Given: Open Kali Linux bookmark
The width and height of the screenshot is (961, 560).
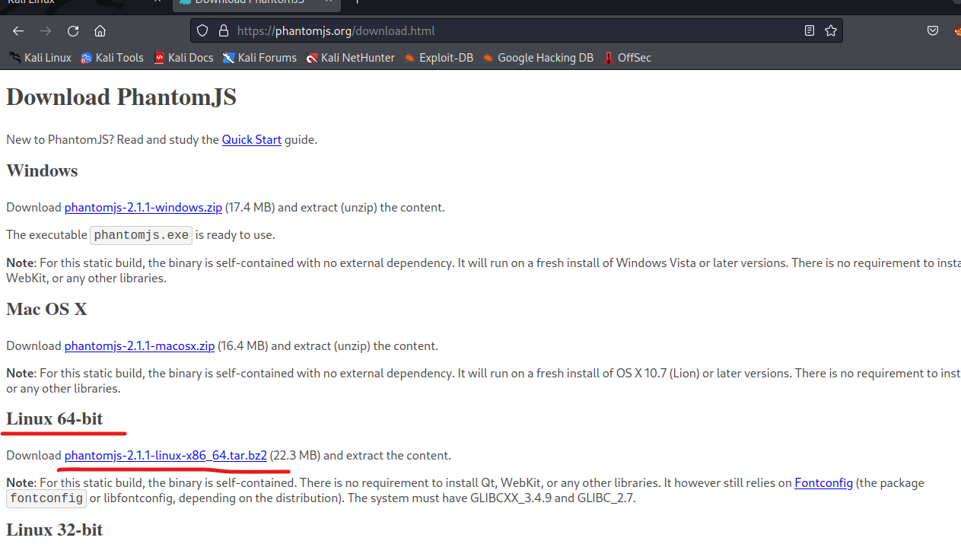Looking at the screenshot, I should (40, 58).
